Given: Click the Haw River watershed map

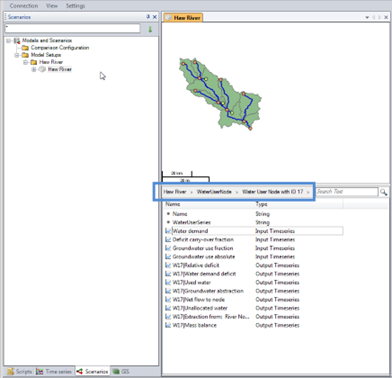Looking at the screenshot, I should (220, 94).
